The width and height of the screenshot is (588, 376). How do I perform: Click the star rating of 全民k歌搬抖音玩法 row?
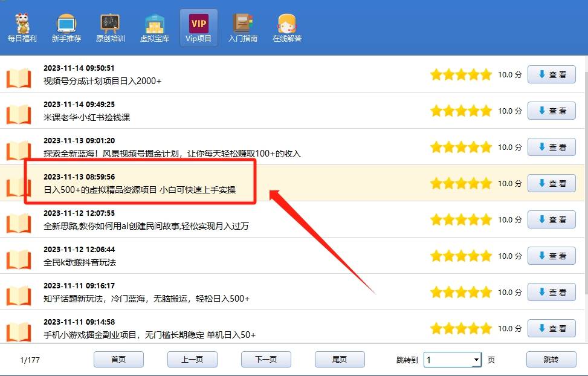[x=461, y=256]
